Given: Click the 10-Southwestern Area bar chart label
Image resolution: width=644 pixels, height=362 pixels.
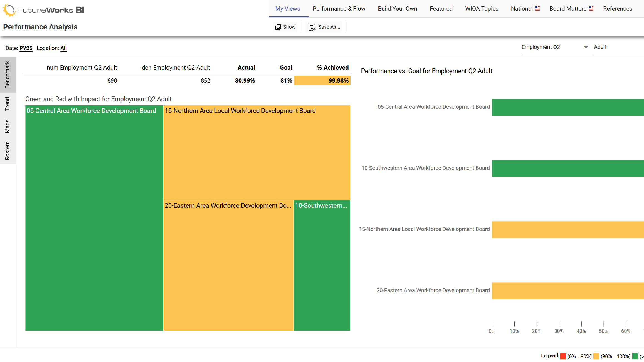Looking at the screenshot, I should (x=425, y=168).
